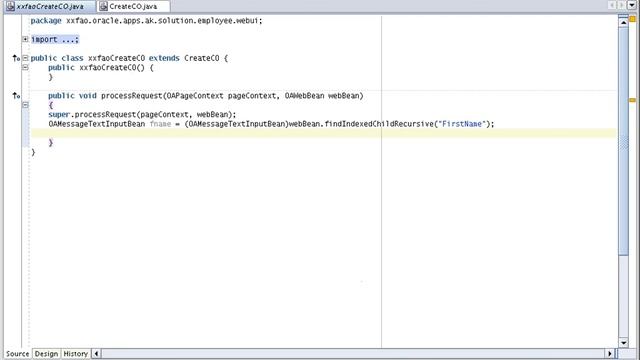
Task: Switch to the Source view tab
Action: pos(18,354)
